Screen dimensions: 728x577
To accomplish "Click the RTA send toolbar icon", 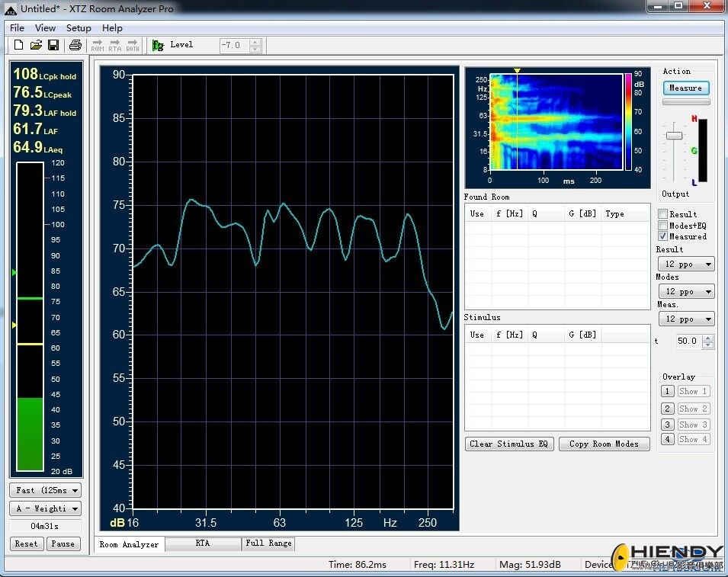I will [x=114, y=45].
